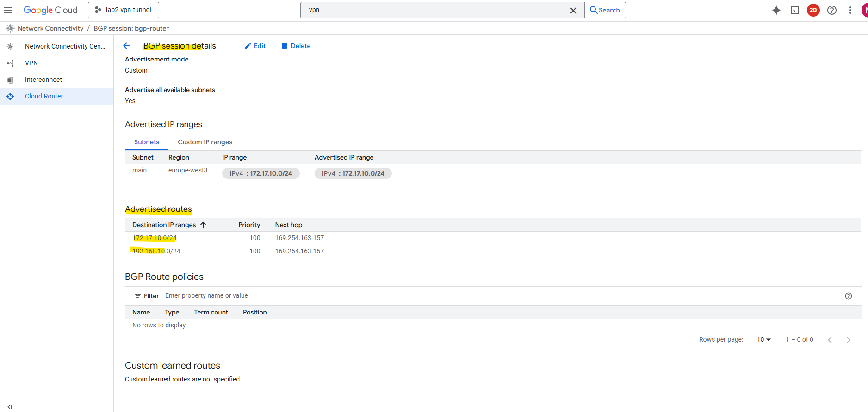Viewport: 868px width, 412px height.
Task: Open notifications badge showing 20
Action: tap(813, 10)
